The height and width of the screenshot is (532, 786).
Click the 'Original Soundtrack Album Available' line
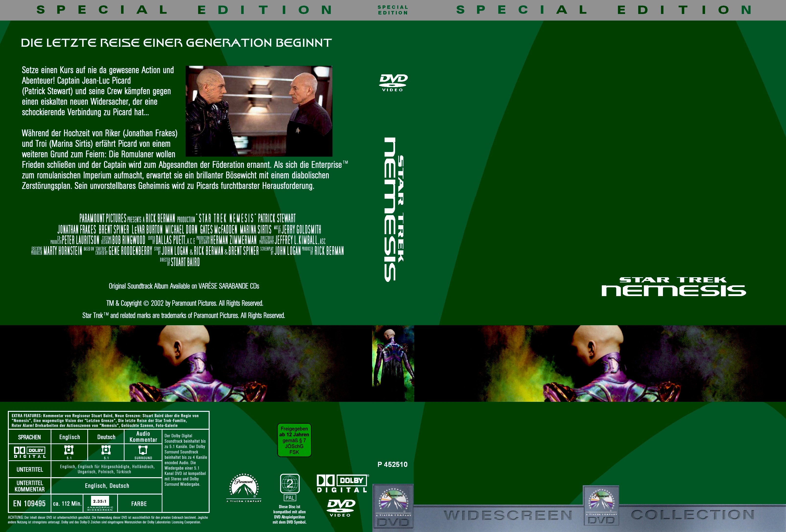tap(184, 286)
